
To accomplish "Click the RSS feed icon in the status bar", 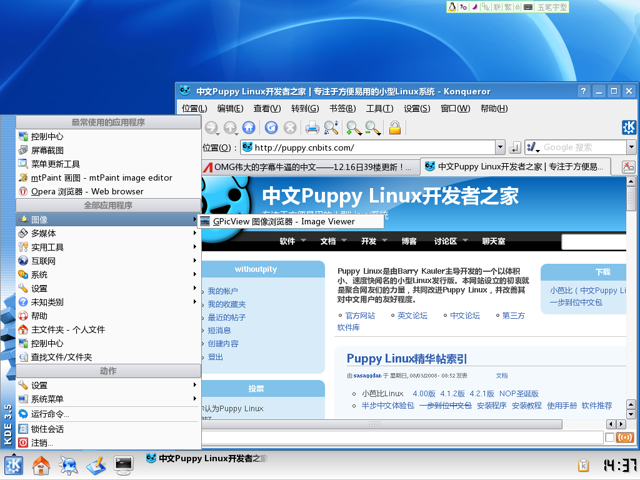I will click(625, 438).
